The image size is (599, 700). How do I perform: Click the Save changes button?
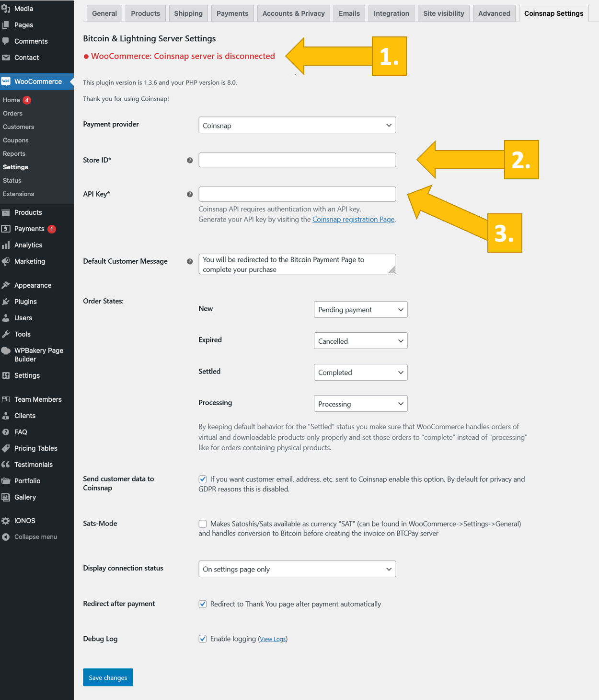tap(108, 677)
